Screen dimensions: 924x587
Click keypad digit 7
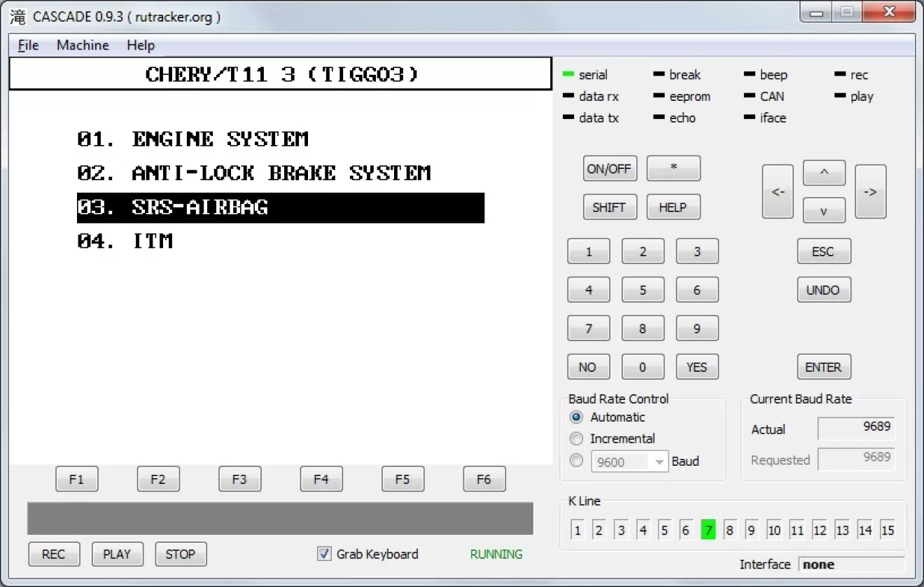click(589, 329)
